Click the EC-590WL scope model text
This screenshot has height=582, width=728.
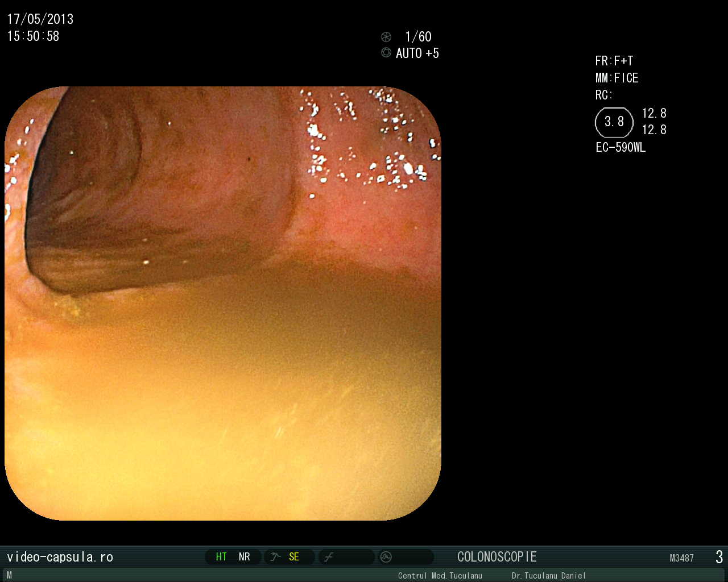621,147
